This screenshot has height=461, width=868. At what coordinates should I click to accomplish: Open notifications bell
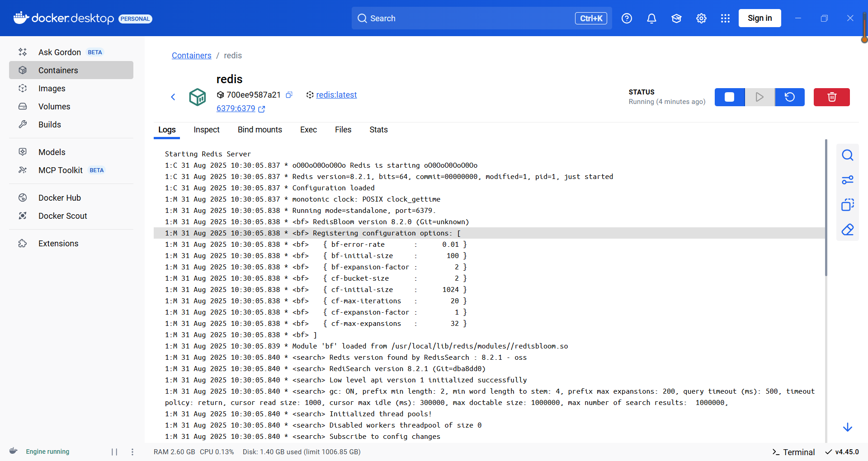(651, 18)
